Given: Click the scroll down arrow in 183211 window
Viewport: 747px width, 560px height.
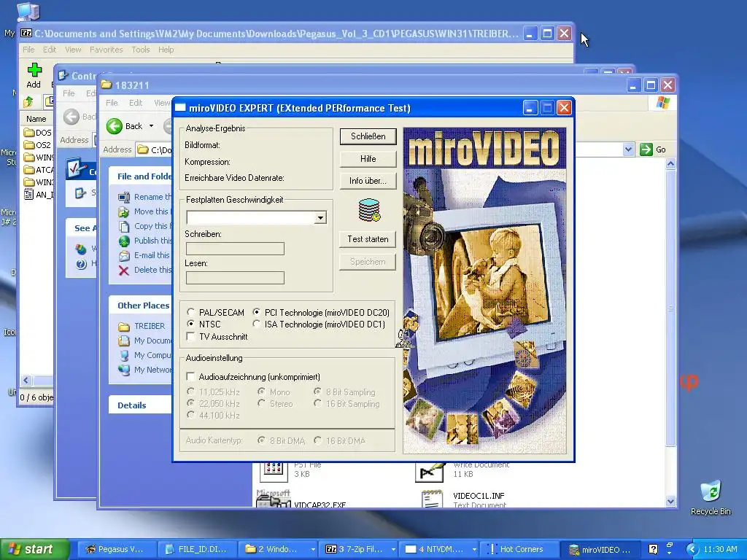Looking at the screenshot, I should (x=670, y=501).
